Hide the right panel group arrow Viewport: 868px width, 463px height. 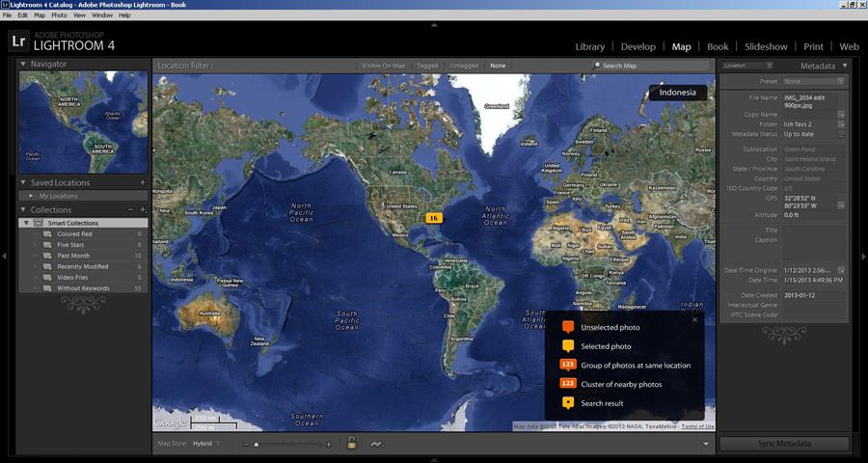tap(863, 256)
